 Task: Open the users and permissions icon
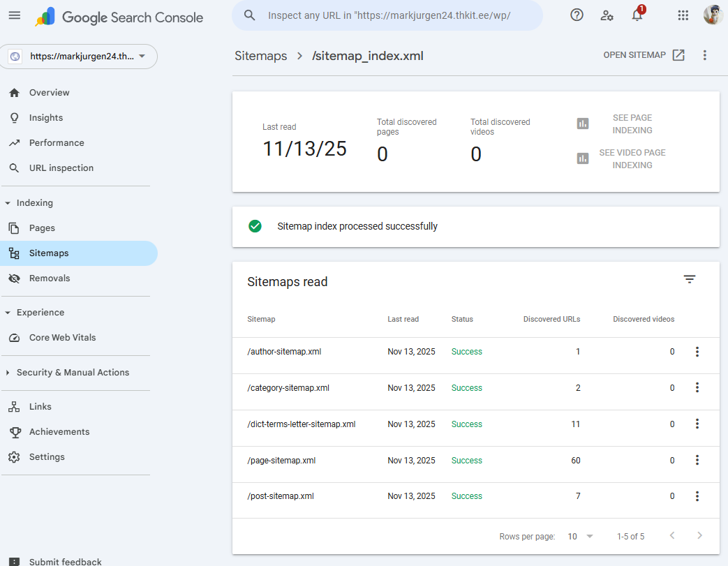click(x=607, y=15)
